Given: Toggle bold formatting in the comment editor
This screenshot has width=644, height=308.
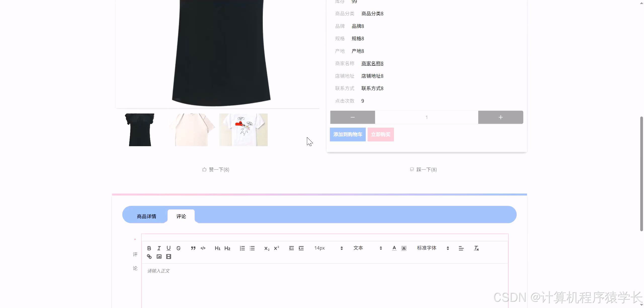Looking at the screenshot, I should (x=149, y=248).
